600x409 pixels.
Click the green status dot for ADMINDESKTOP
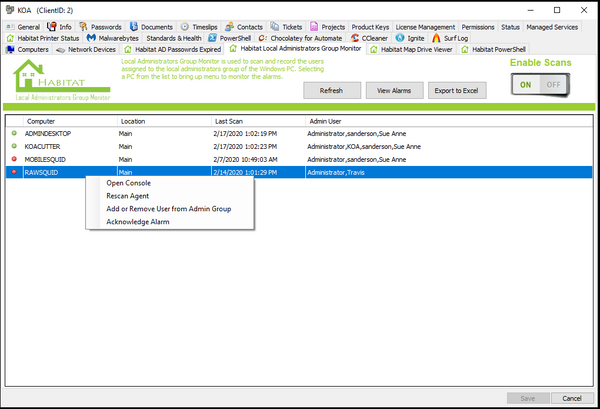[14, 132]
